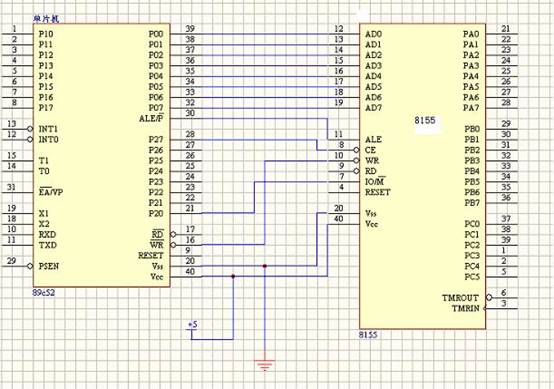The width and height of the screenshot is (554, 389).
Task: Select the 8155 chip component body
Action: click(423, 176)
